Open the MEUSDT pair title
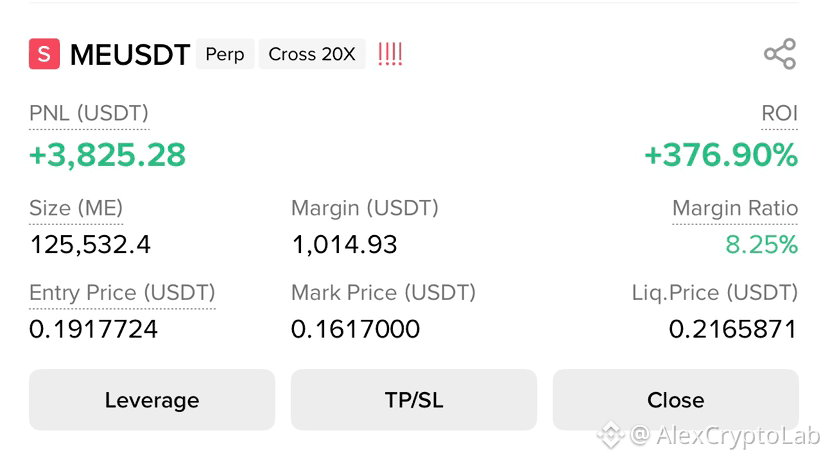The image size is (828, 460). 130,54
